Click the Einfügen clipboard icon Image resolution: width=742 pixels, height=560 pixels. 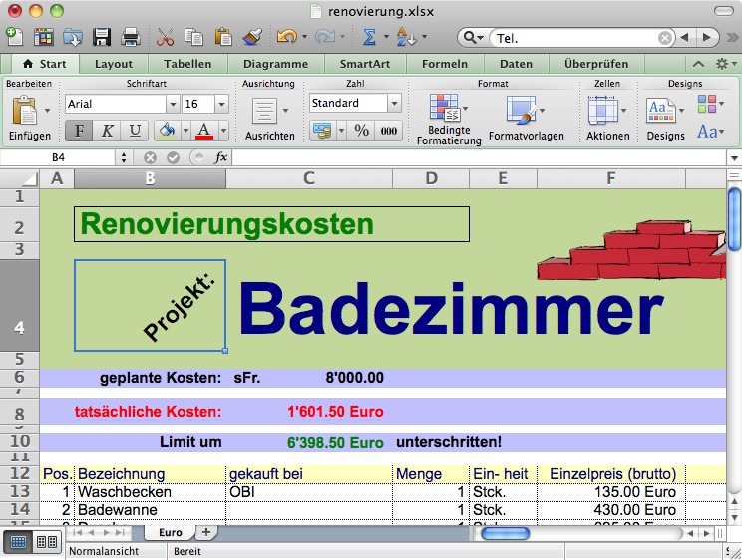tap(24, 110)
